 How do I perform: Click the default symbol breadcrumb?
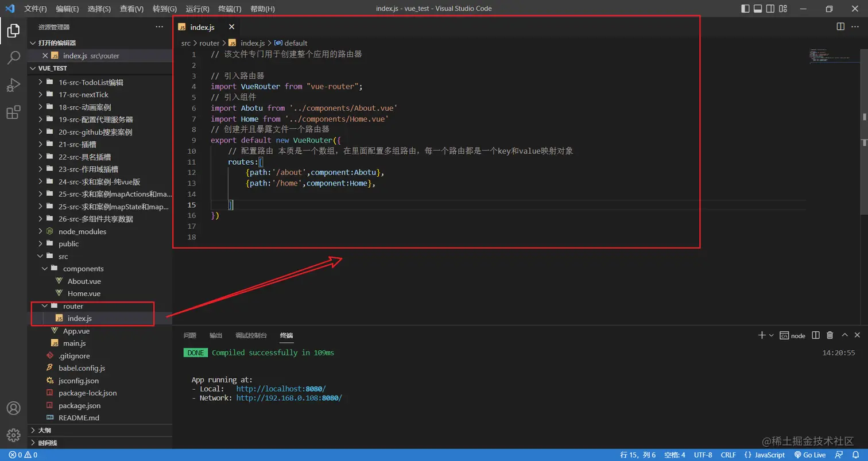pos(291,43)
